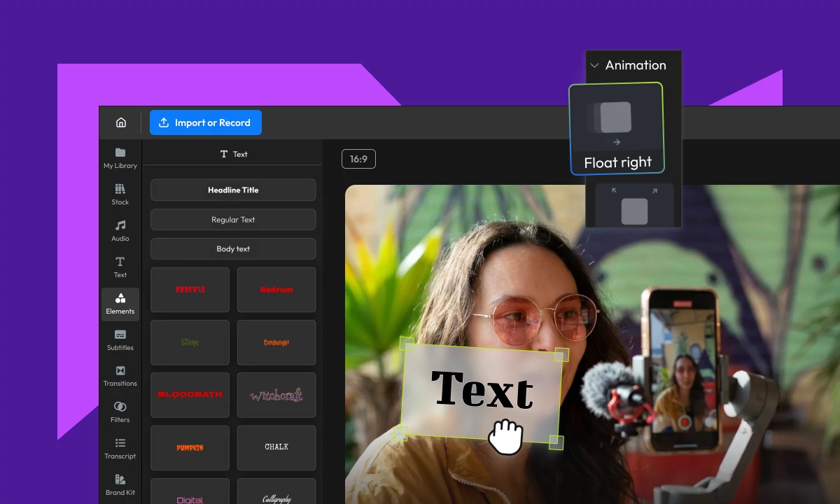The image size is (840, 504).
Task: Select the CHALK text preset
Action: pos(276,447)
